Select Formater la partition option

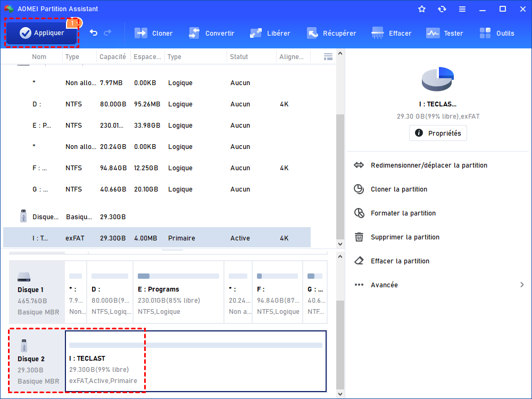click(403, 213)
